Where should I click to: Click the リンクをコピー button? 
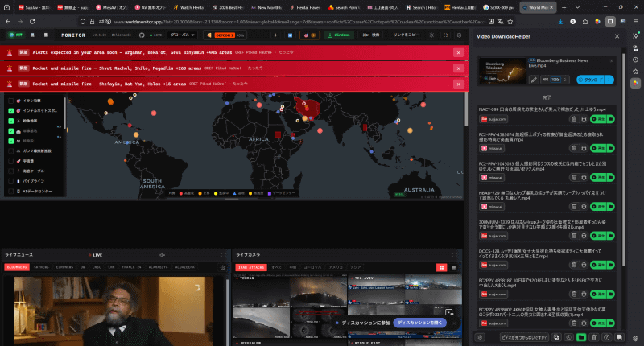tap(406, 35)
